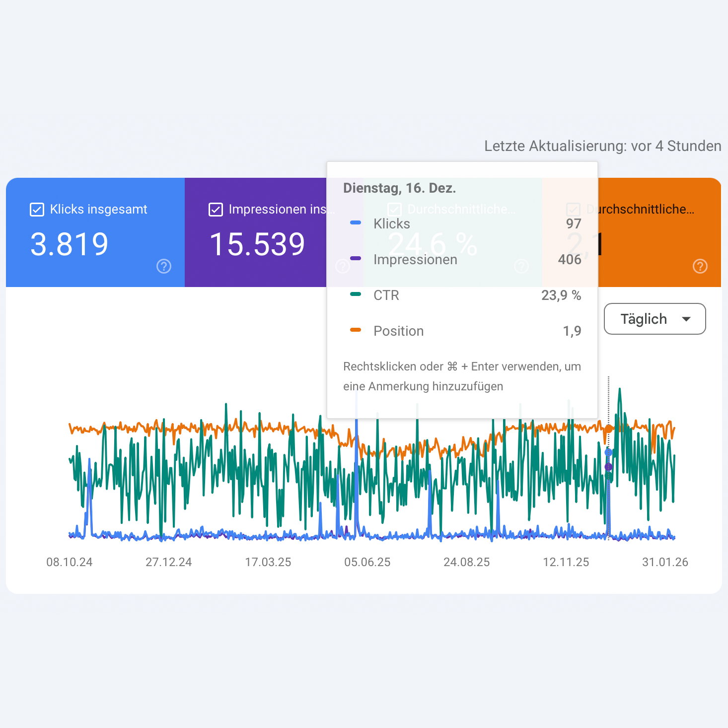Click help icon on orange Position card
The width and height of the screenshot is (728, 728).
coord(700,267)
